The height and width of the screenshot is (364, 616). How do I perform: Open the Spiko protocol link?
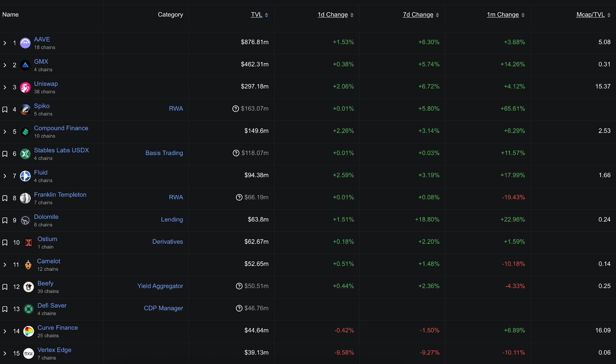42,106
